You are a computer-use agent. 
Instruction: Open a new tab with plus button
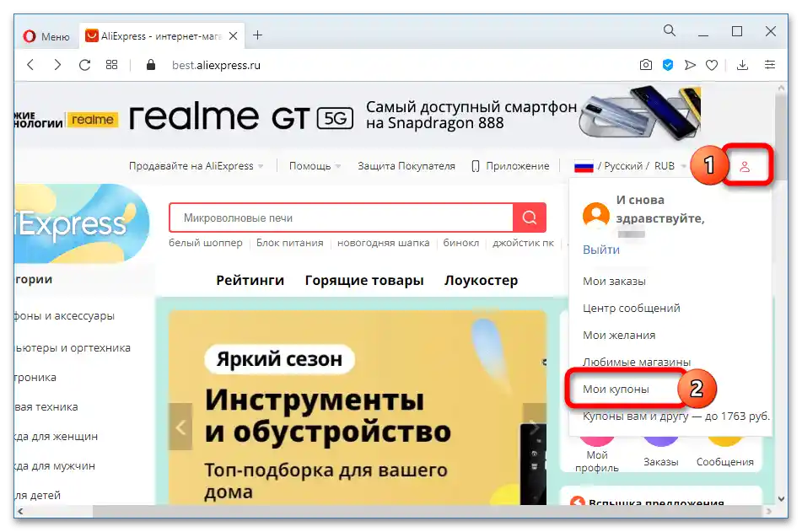(258, 35)
